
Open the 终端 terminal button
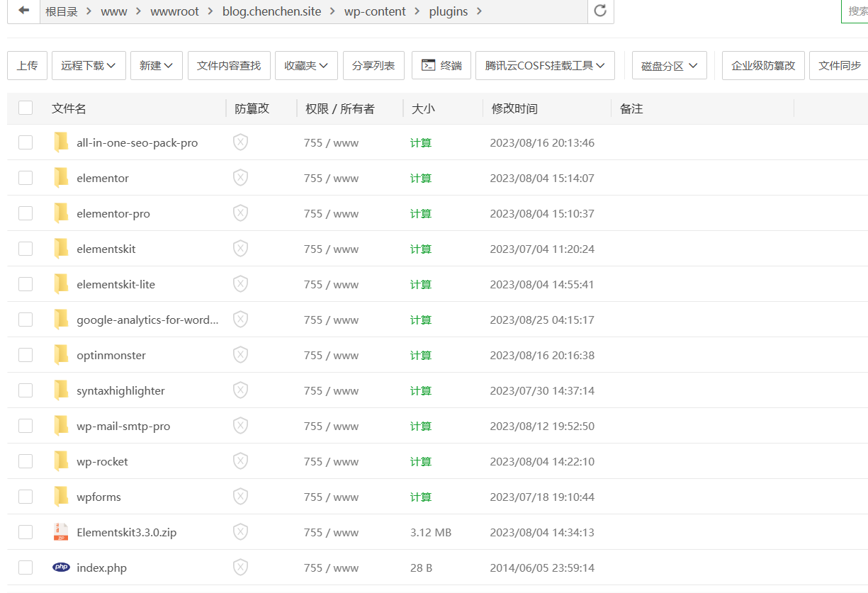click(x=441, y=65)
